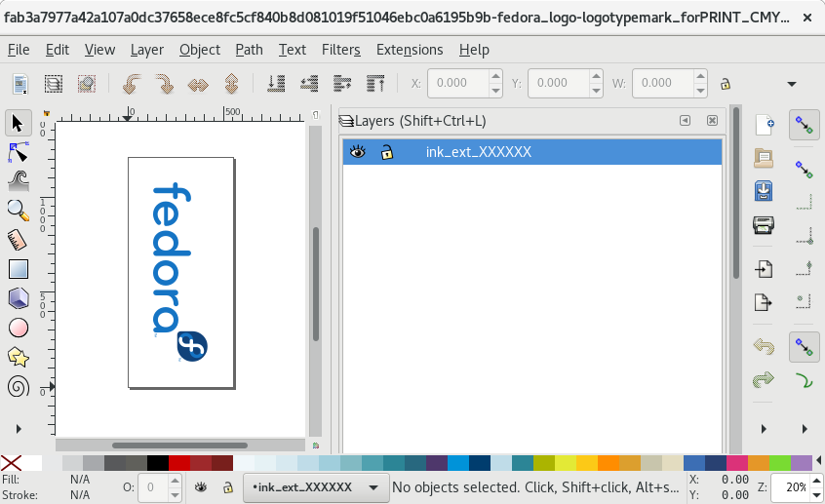The width and height of the screenshot is (825, 504).
Task: Click the Export file icon
Action: [x=764, y=302]
